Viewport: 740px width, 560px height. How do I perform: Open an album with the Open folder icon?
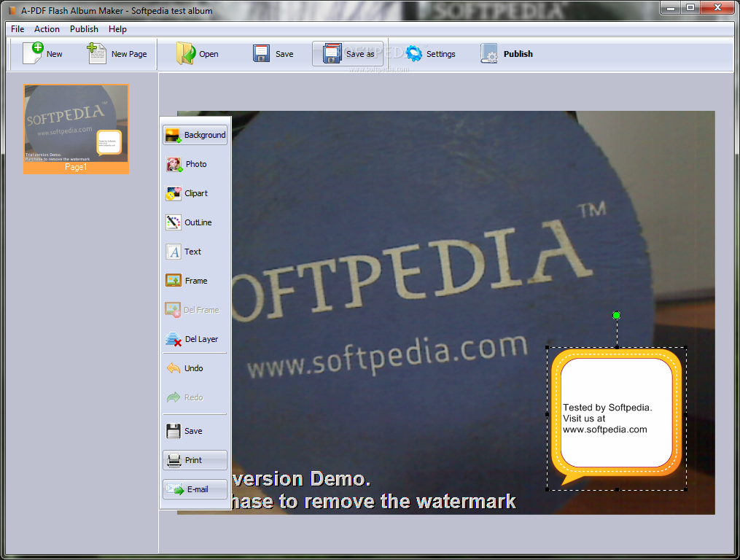click(186, 53)
